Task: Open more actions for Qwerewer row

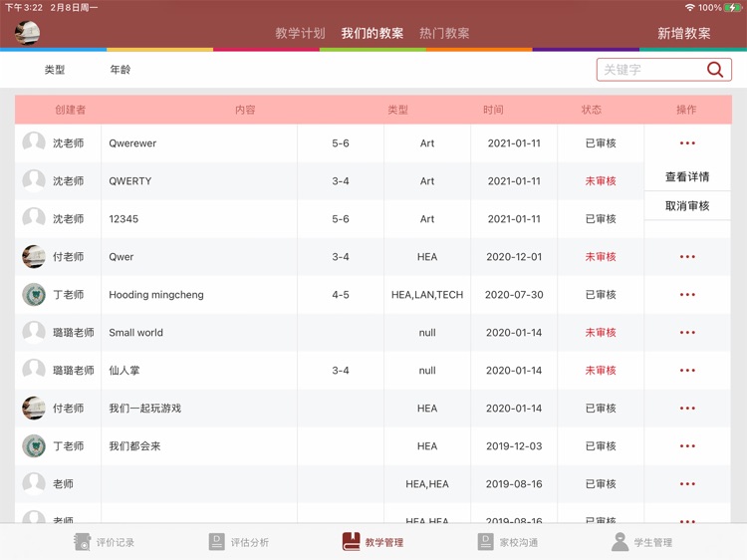Action: pyautogui.click(x=687, y=142)
